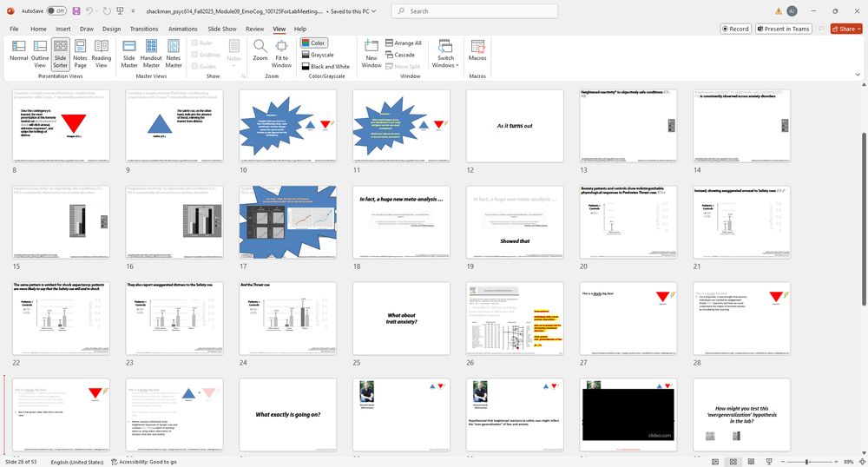Select slide 25 thumbnail "What about trait anxiety?"

pyautogui.click(x=401, y=319)
